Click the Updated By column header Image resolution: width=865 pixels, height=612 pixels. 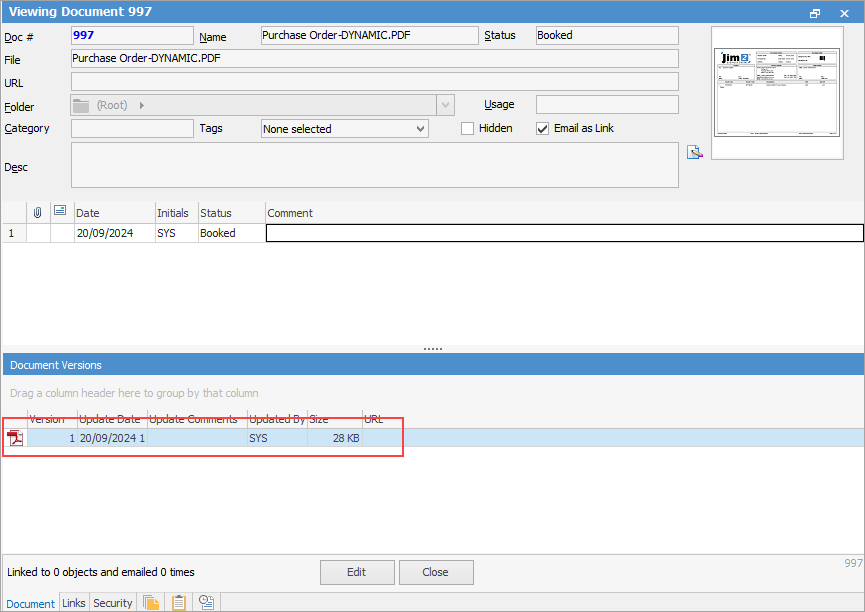(x=277, y=419)
